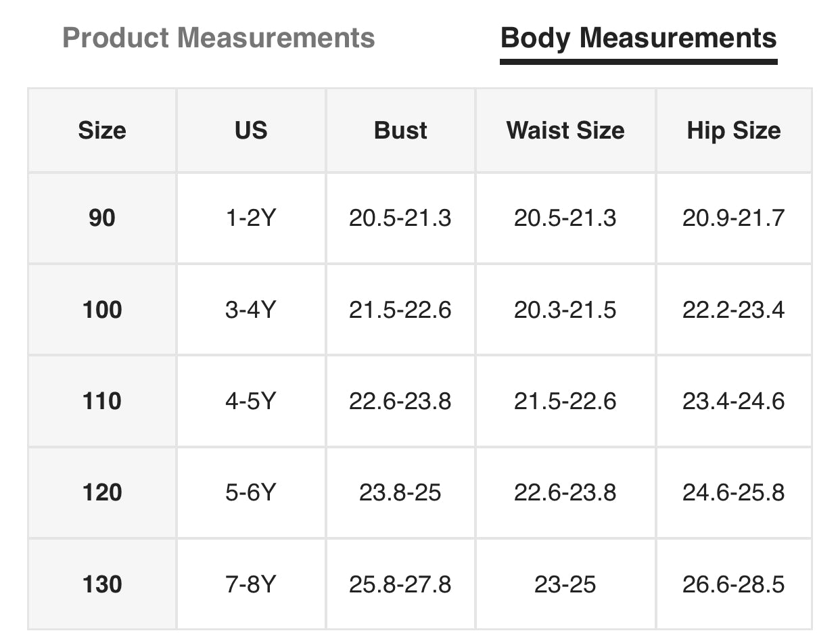840x633 pixels.
Task: Click the Waist Size column header
Action: [565, 130]
